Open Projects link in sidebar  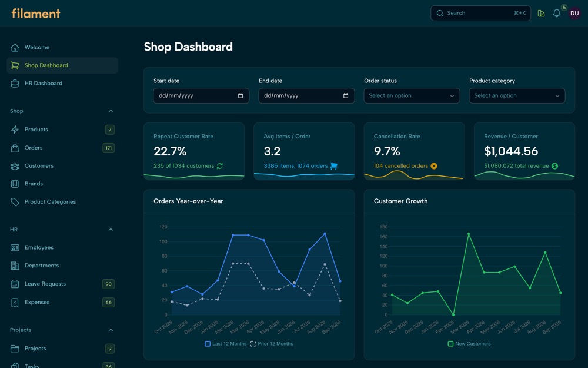coord(62,349)
